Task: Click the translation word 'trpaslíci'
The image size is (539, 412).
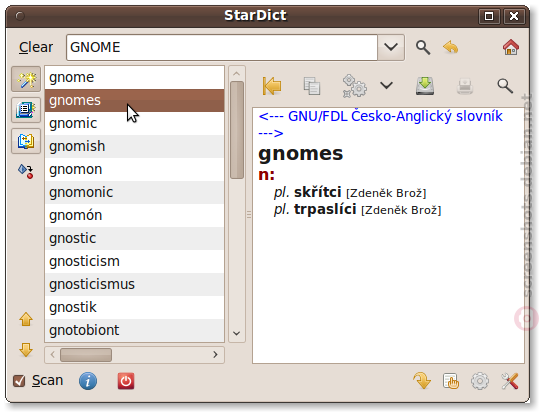Action: pyautogui.click(x=325, y=209)
